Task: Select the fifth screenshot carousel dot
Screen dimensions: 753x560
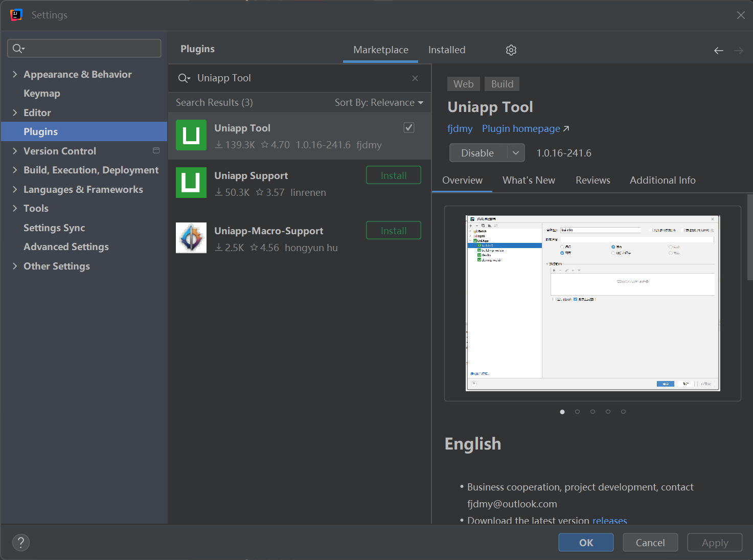Action: click(x=623, y=412)
